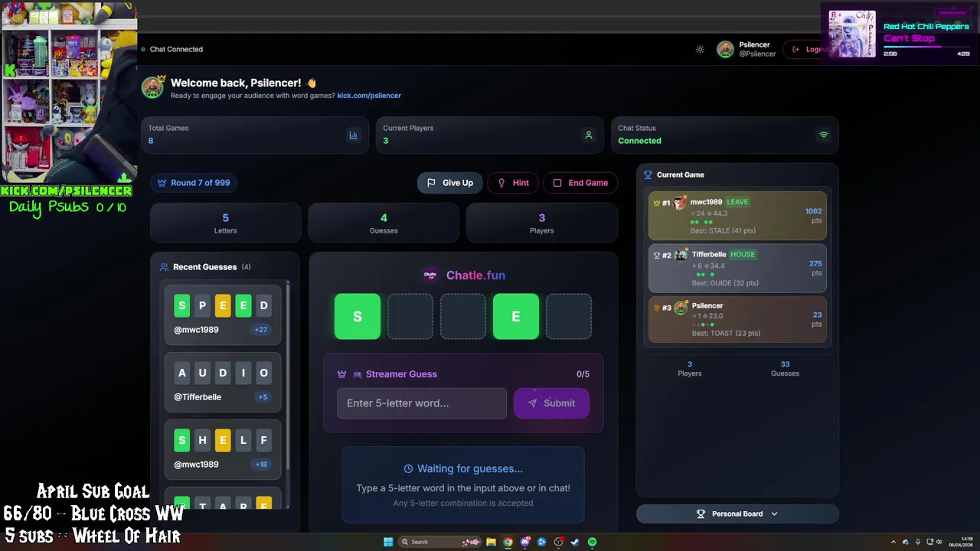Click the taskbar microphone icon
This screenshot has width=980, height=551.
point(918,542)
